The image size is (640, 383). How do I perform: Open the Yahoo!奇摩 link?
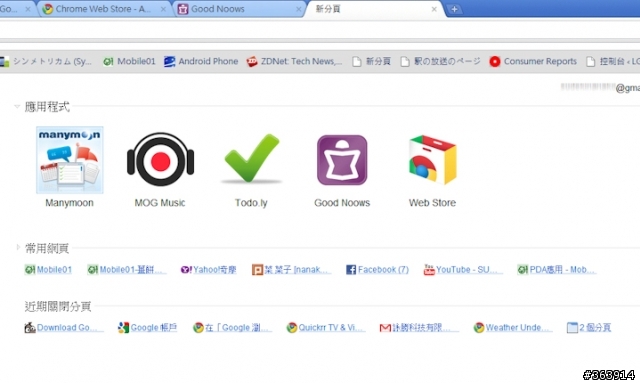click(209, 270)
